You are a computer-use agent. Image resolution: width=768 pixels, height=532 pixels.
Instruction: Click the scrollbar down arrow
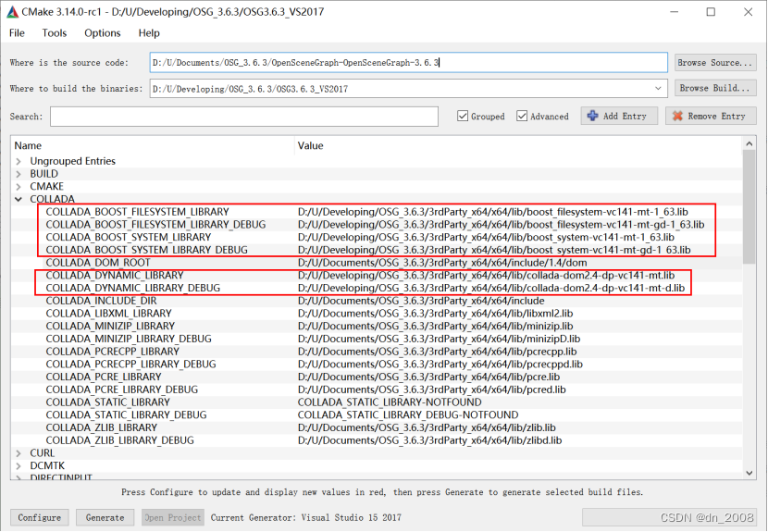click(x=749, y=473)
